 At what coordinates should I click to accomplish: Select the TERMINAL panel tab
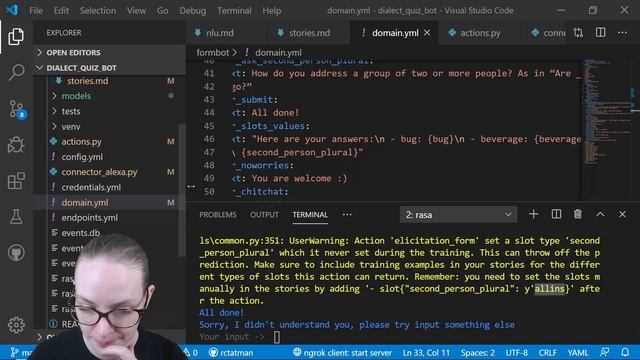310,215
